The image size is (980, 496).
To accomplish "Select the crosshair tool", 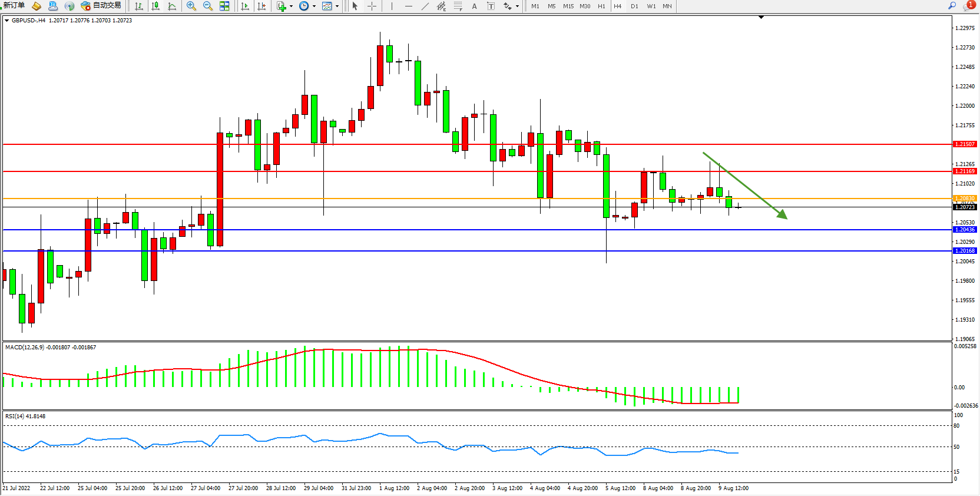I will pos(372,6).
